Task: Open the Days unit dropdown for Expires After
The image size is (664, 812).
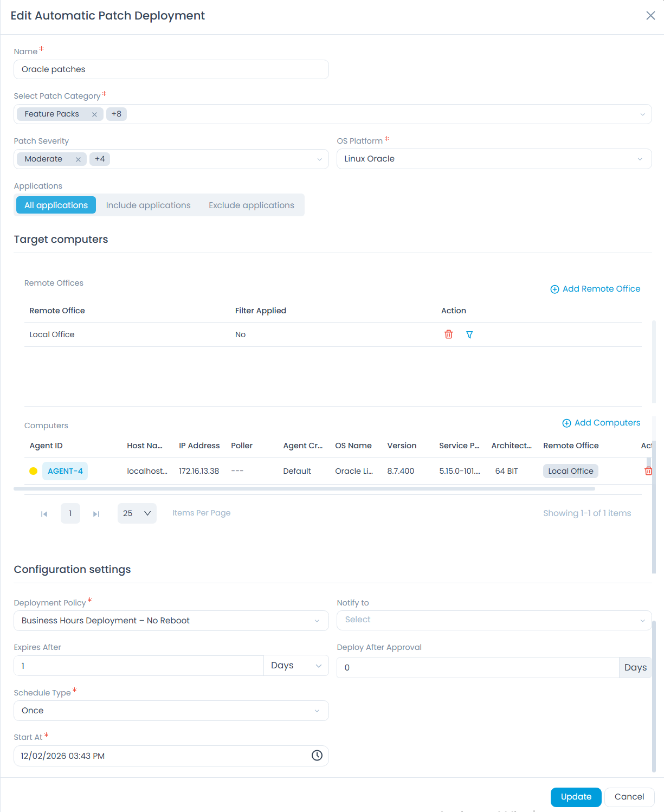Action: [295, 665]
